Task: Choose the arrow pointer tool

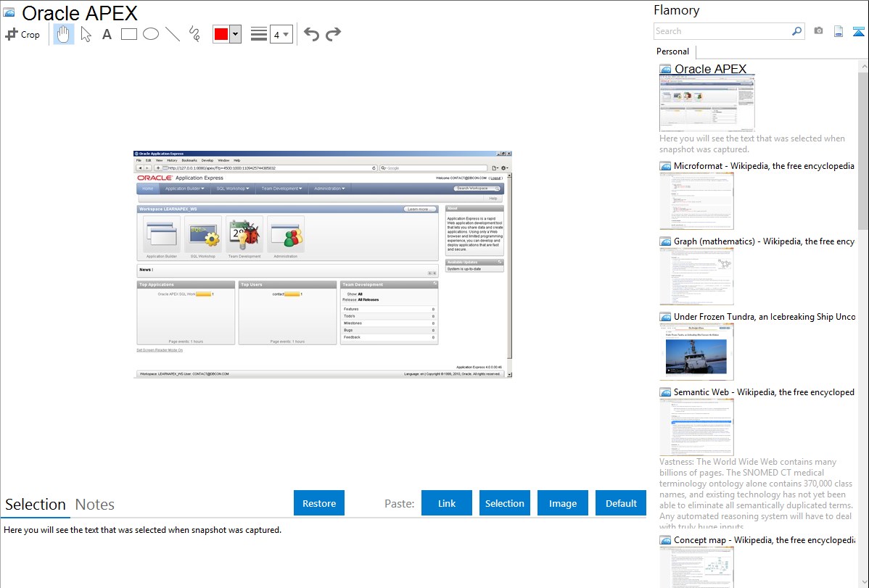Action: tap(86, 34)
